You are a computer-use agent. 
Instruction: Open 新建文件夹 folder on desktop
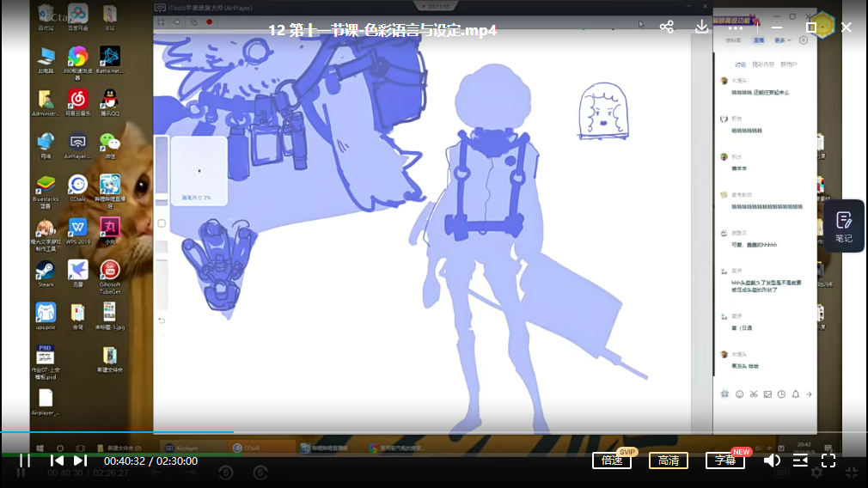[x=110, y=359]
